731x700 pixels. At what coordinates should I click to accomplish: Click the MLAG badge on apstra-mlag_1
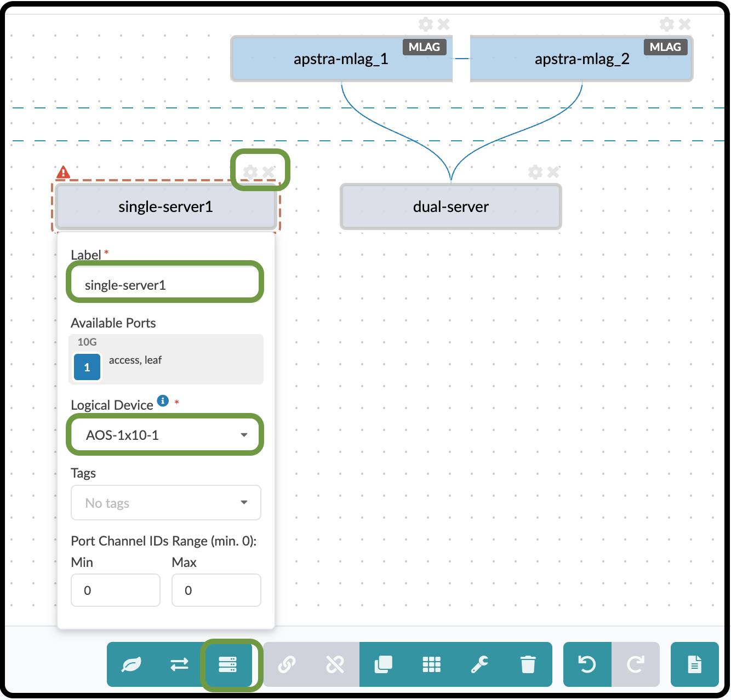pos(424,47)
